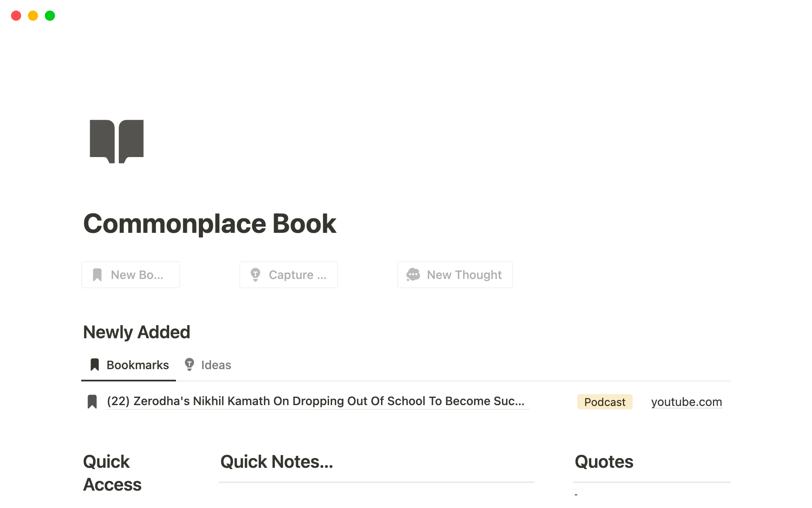Click the green full-screen window control
Image resolution: width=812 pixels, height=508 pixels.
(49, 16)
